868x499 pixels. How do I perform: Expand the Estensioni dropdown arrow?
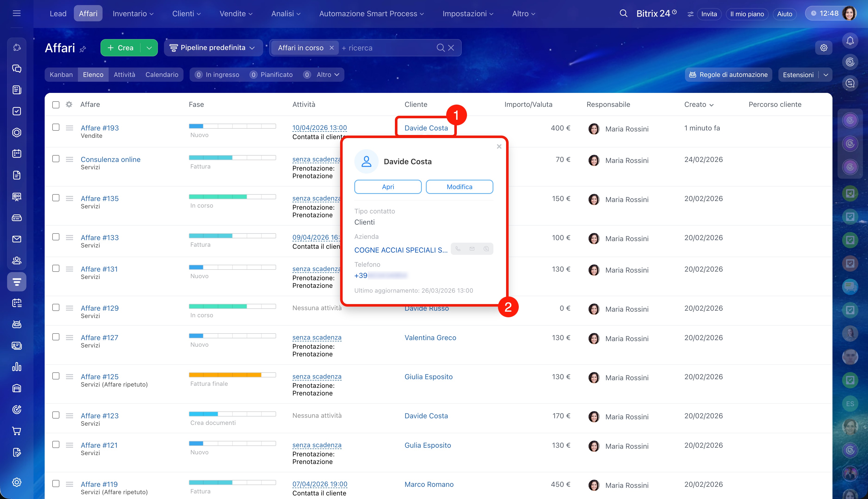tap(826, 75)
